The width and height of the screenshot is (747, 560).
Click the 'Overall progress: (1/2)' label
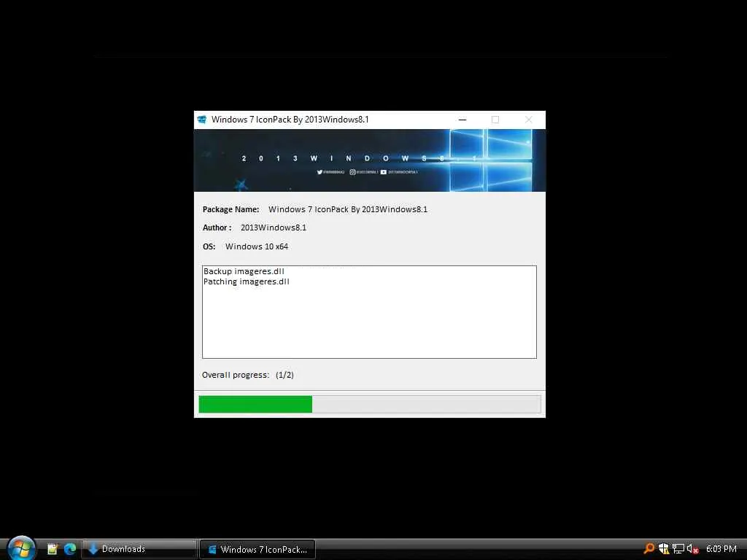248,375
